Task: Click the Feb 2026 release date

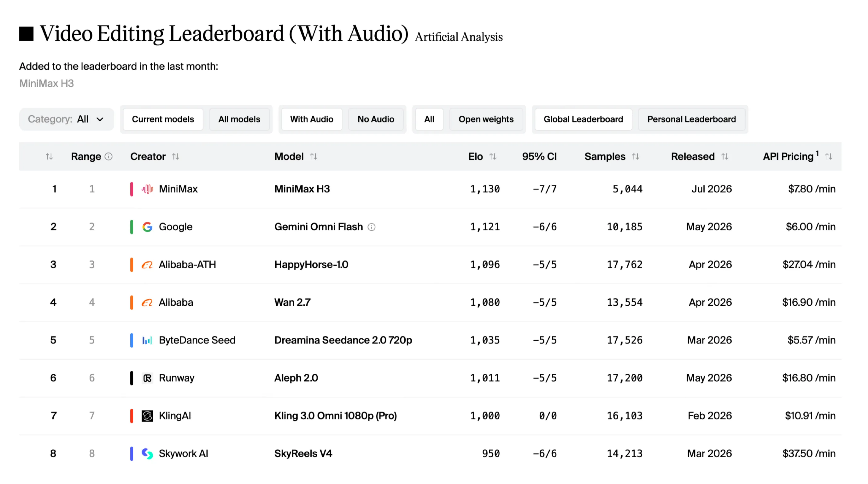Action: [710, 416]
